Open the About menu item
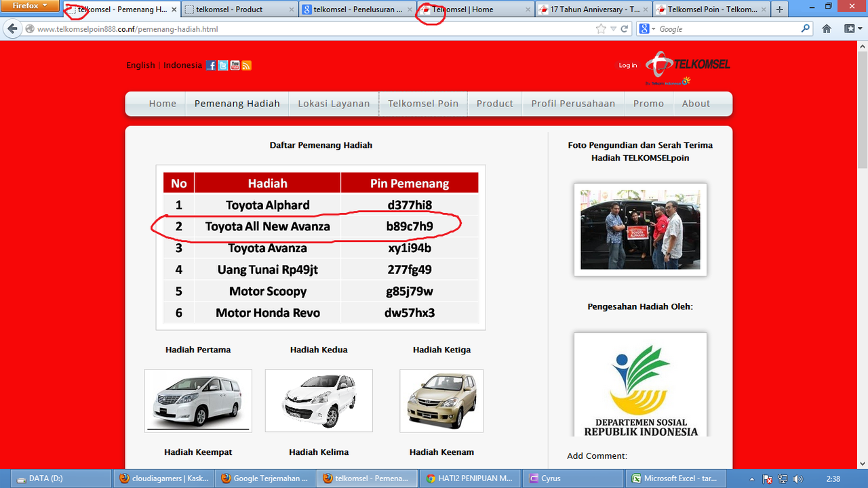 [x=696, y=104]
